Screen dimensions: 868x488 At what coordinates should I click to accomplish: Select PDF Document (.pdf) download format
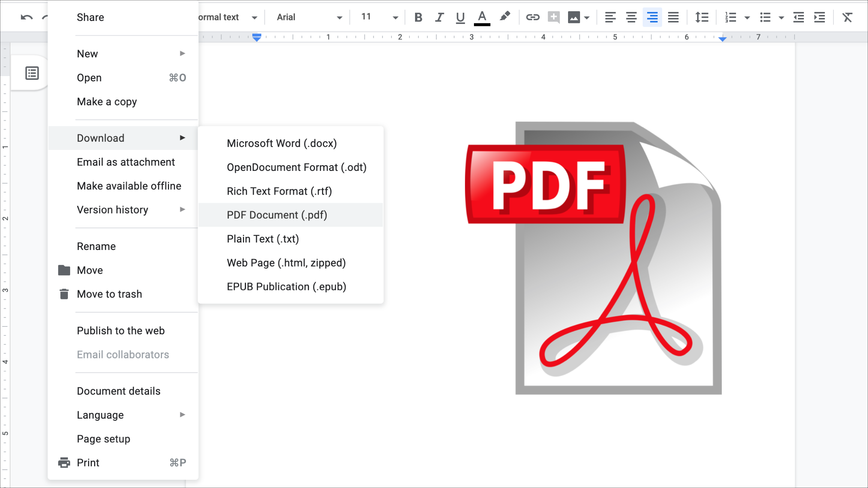click(277, 214)
